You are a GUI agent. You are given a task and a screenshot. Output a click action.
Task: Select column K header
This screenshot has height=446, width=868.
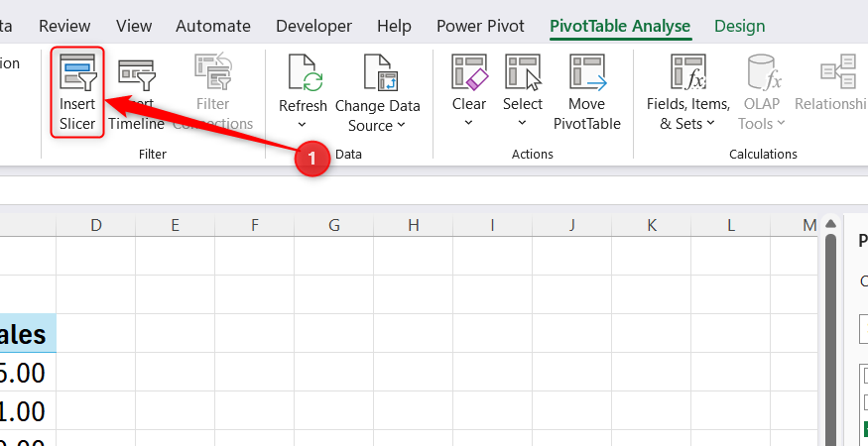point(652,225)
